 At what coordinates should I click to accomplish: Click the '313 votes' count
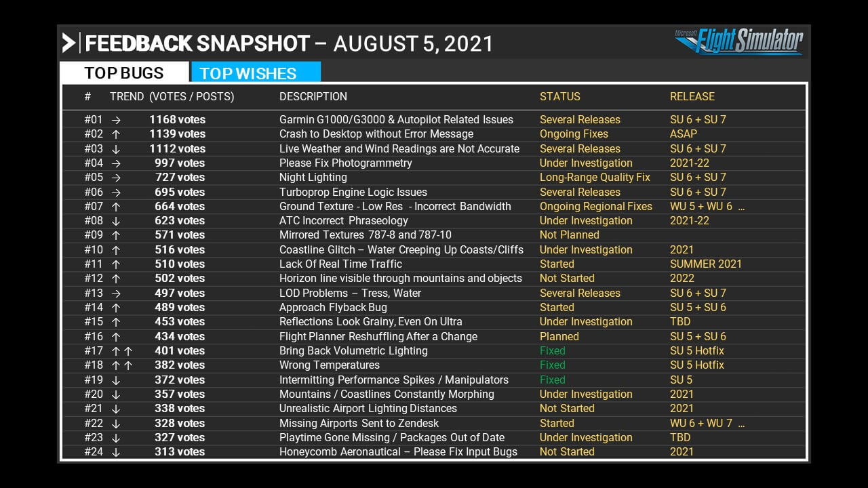(x=180, y=452)
